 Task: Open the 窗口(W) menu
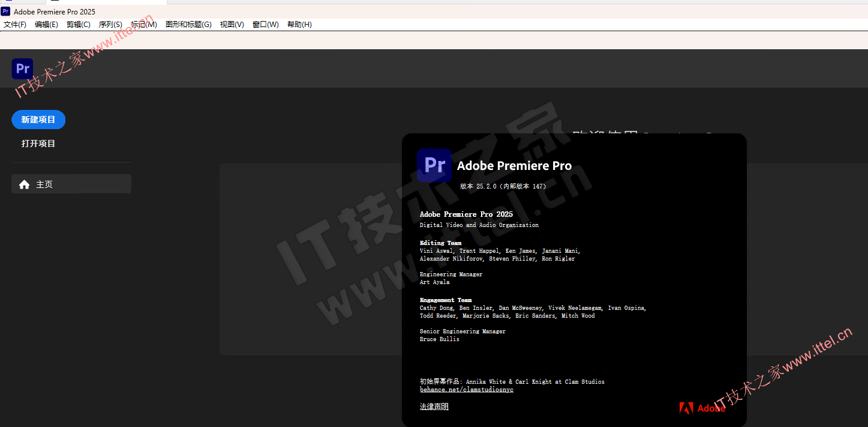pos(265,25)
